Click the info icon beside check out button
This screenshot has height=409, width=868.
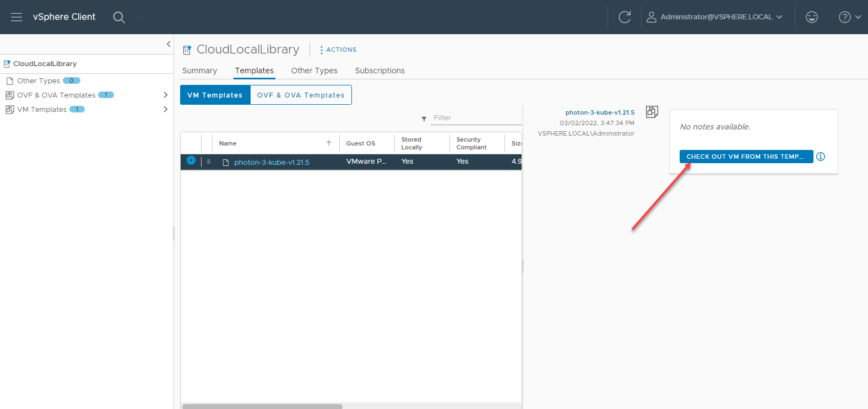(x=821, y=157)
